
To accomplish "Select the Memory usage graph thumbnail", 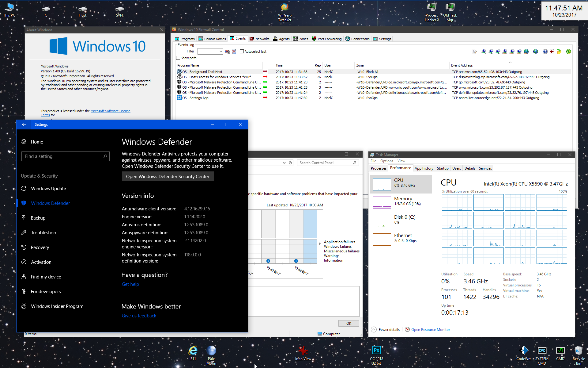I will 382,203.
